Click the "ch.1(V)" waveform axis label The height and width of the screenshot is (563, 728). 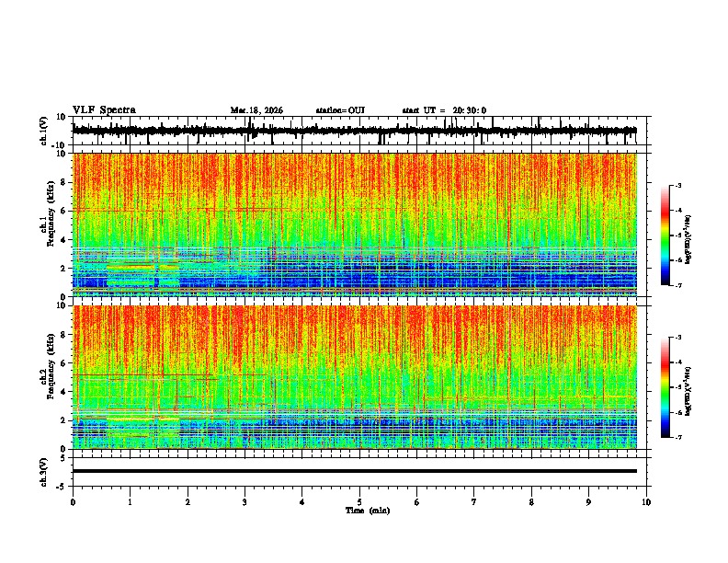pos(43,131)
